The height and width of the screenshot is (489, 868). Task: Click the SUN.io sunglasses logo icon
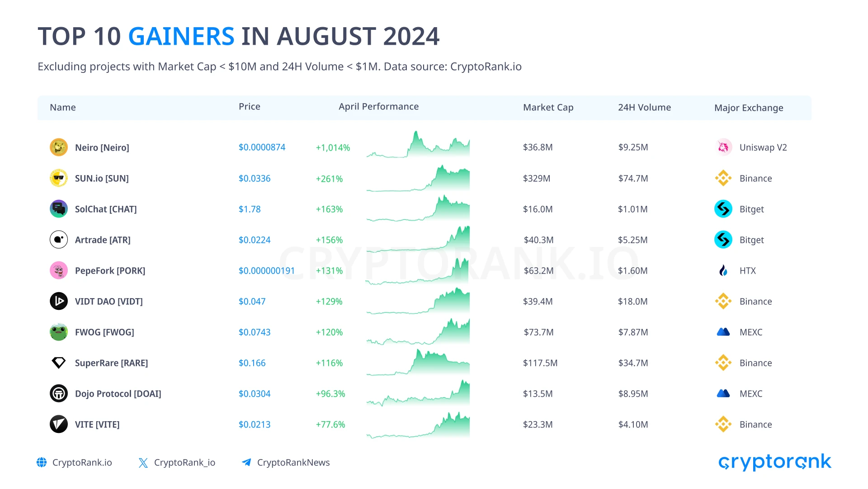59,178
